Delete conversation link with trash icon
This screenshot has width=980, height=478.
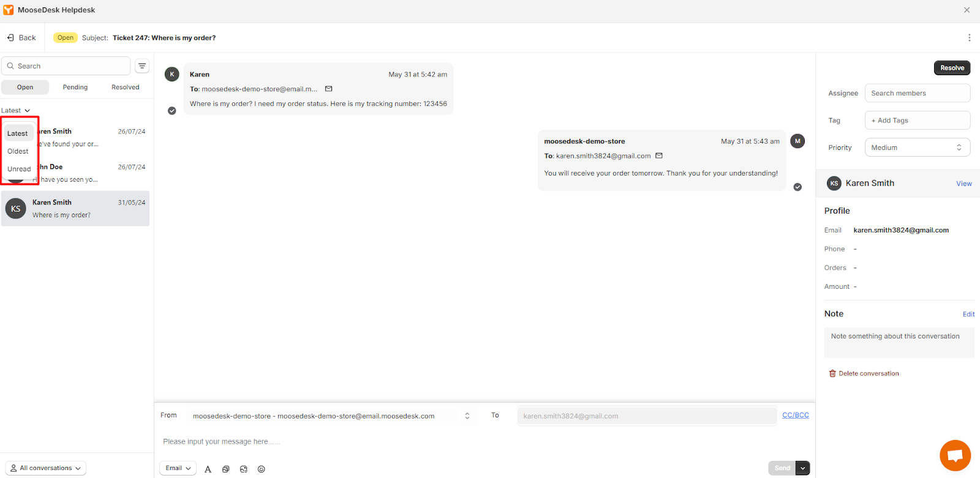864,373
